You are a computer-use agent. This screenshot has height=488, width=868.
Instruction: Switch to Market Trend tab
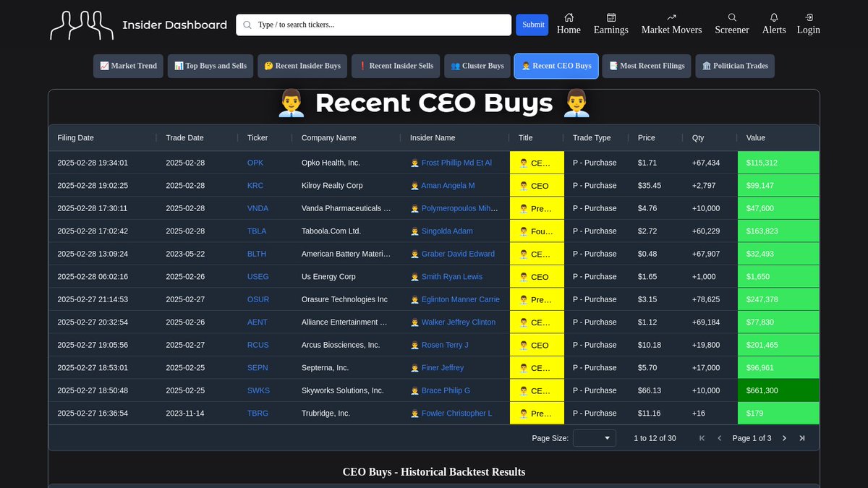coord(129,66)
